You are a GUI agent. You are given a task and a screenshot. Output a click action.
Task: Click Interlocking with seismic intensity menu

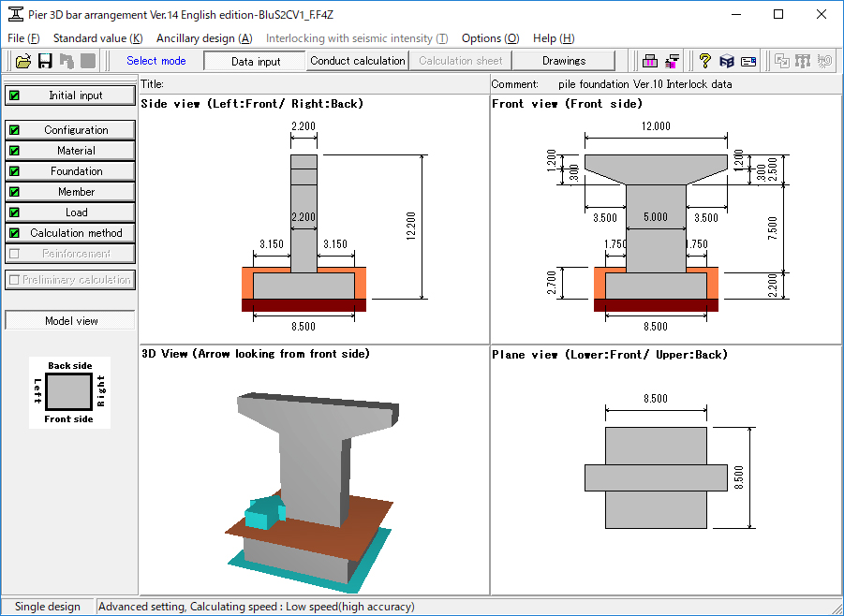pyautogui.click(x=357, y=38)
